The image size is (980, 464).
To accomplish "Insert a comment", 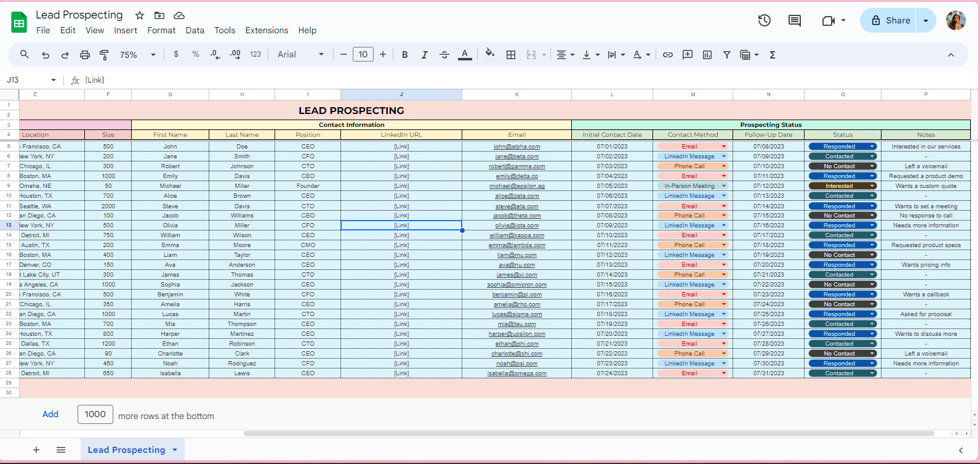I will [x=688, y=55].
